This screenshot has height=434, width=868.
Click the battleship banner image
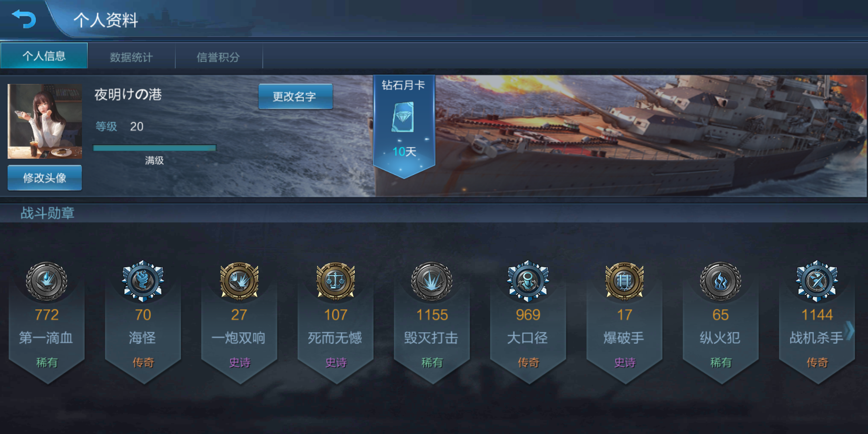pos(651,136)
